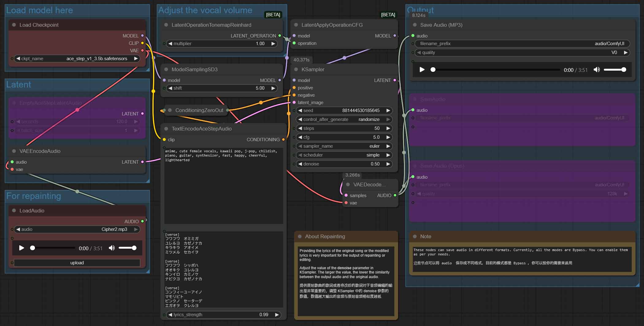This screenshot has width=644, height=326.
Task: Play audio in Save Audio (MP3) node
Action: (x=422, y=70)
